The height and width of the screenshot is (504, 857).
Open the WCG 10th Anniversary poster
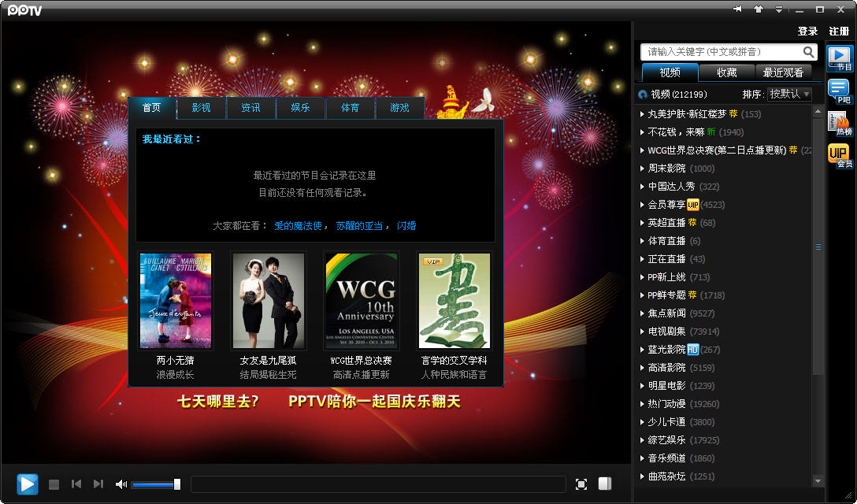pos(362,301)
